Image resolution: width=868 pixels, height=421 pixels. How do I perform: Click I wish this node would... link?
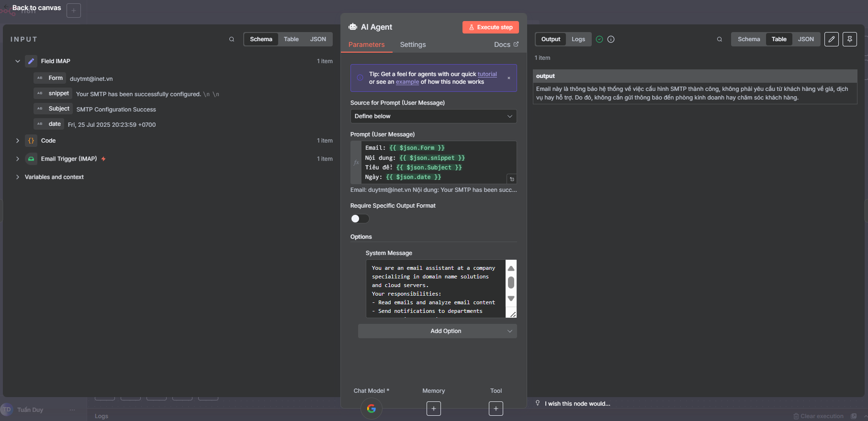pos(577,404)
